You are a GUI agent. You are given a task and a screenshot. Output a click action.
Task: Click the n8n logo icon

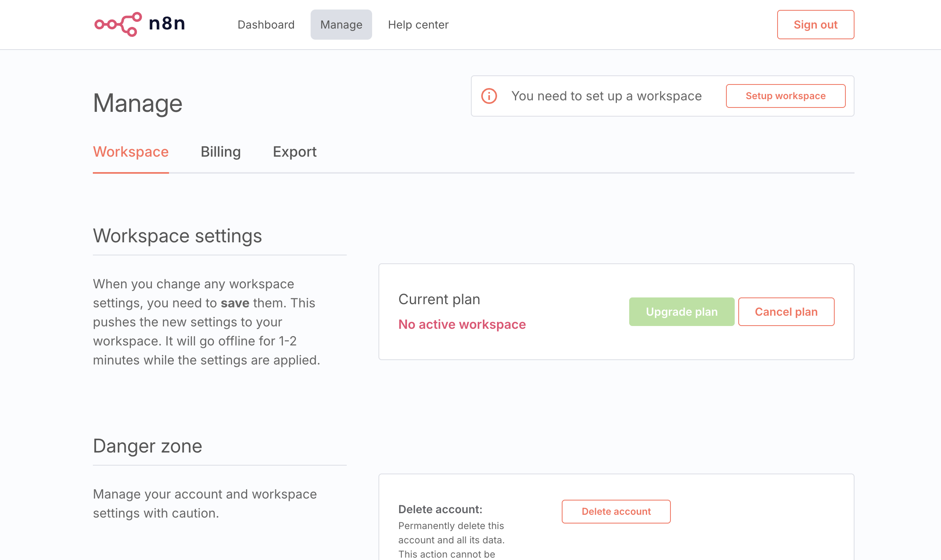tap(118, 24)
